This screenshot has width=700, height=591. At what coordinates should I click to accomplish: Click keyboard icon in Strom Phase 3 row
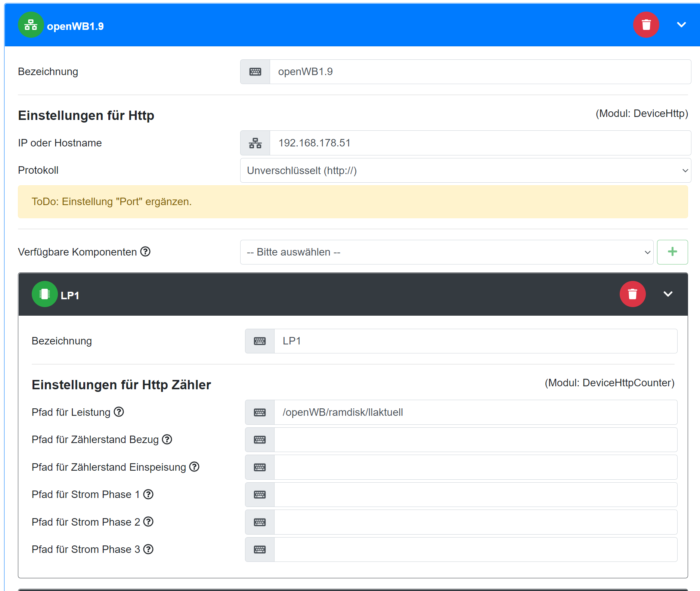pos(260,550)
